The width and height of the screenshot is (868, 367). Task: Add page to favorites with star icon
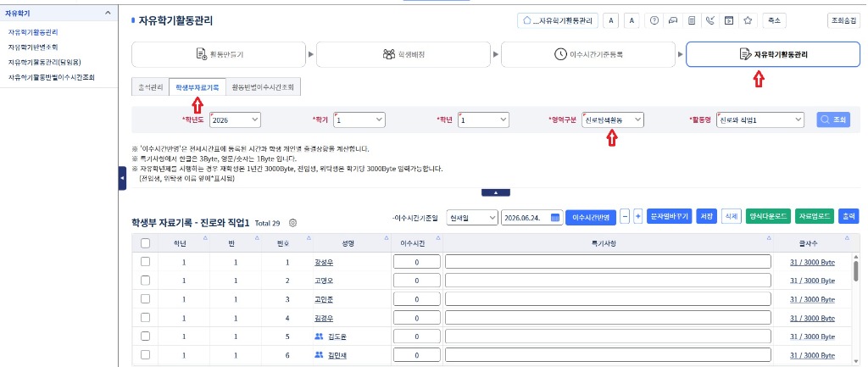[748, 20]
